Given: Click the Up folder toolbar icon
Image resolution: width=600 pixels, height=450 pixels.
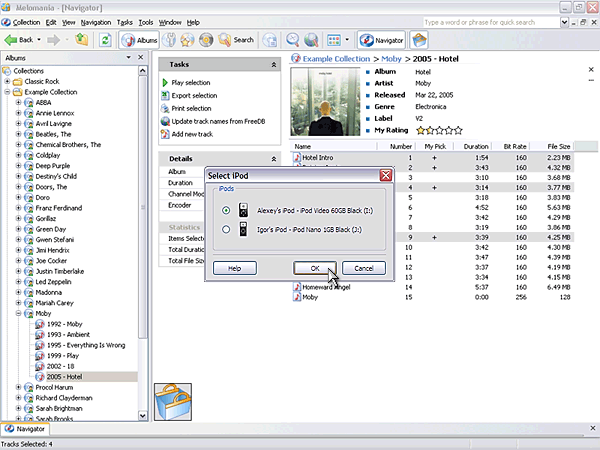Looking at the screenshot, I should click(82, 39).
